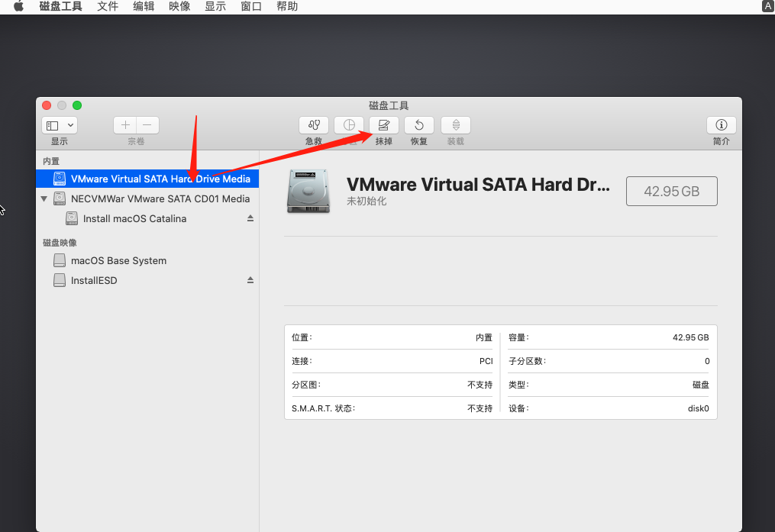Click the PCI connection value
Screen dimensions: 775x532
pos(486,361)
